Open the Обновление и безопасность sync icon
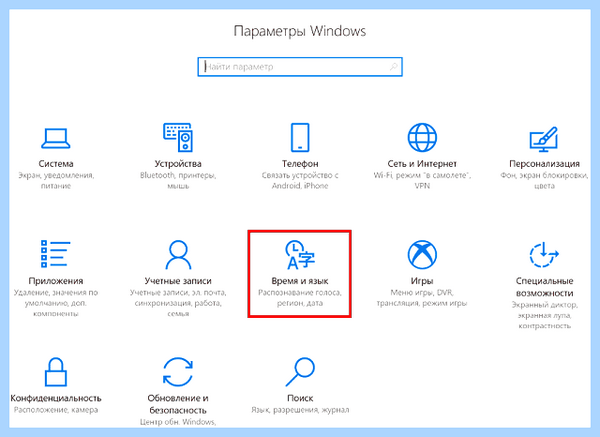 (178, 372)
